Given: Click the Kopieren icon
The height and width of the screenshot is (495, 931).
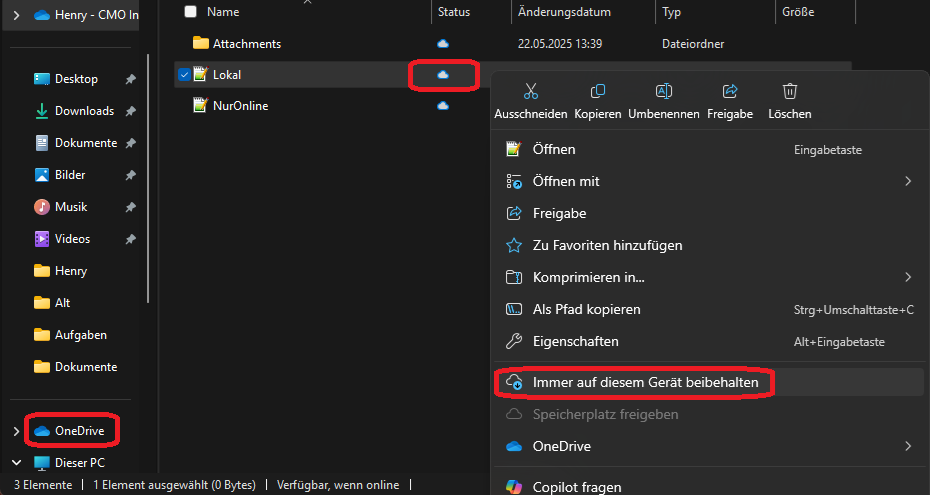Looking at the screenshot, I should pos(597,91).
